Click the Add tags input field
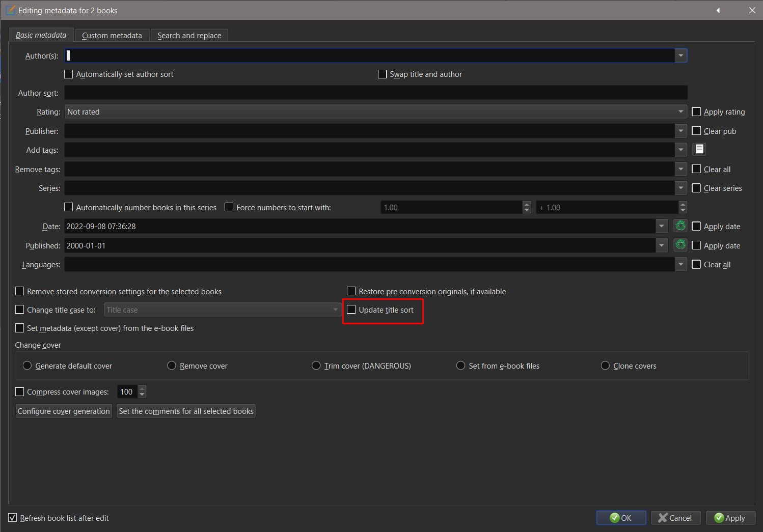The width and height of the screenshot is (763, 532). (370, 150)
